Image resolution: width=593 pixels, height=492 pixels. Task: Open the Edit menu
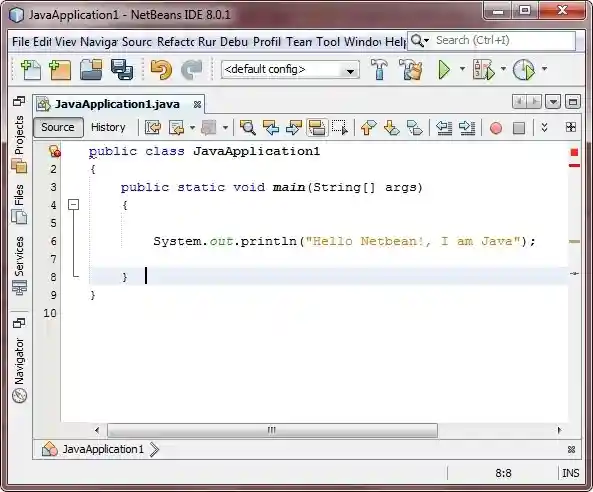[42, 42]
